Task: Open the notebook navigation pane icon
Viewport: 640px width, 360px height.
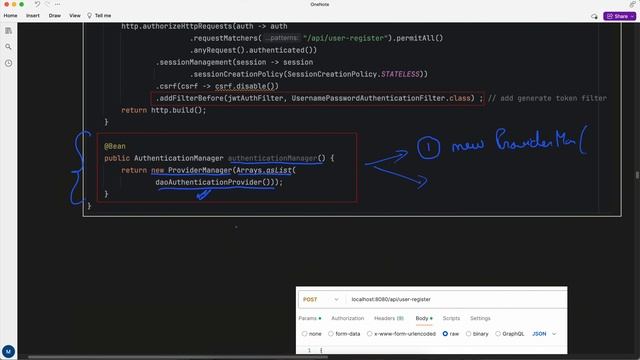Action: coord(8,31)
